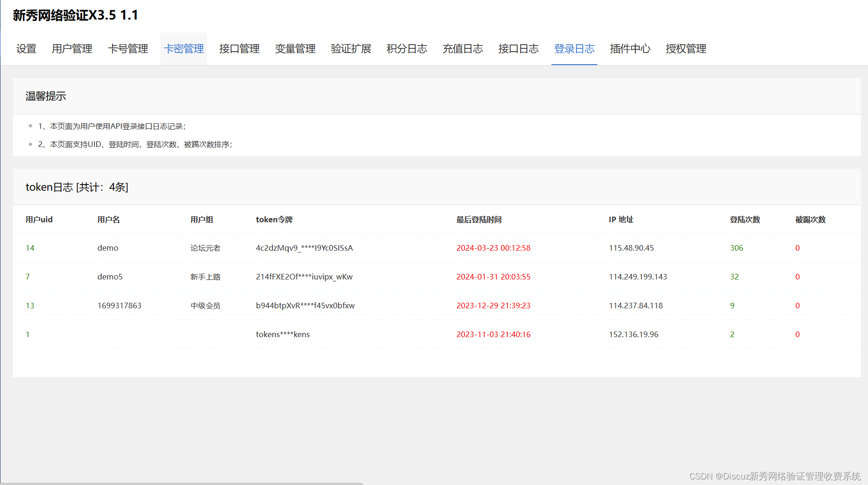Select IP address 115.48.90.45
Viewport: 868px width, 485px height.
[631, 248]
